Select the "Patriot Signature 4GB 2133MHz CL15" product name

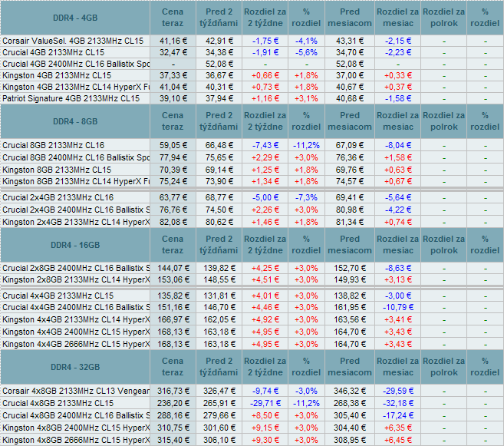click(x=71, y=98)
